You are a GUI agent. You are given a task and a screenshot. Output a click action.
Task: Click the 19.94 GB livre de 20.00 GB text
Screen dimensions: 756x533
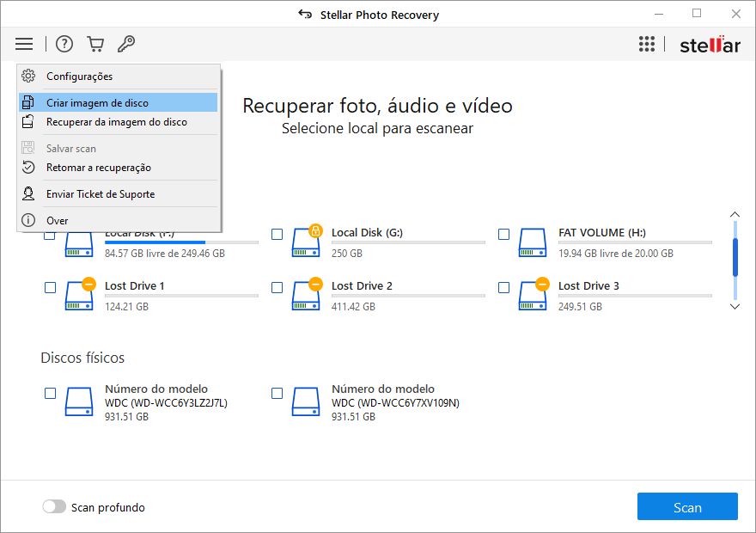(x=616, y=254)
